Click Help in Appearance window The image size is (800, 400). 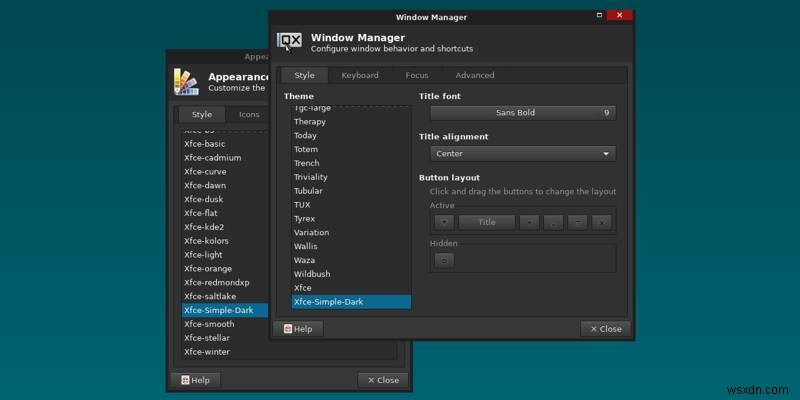(x=196, y=380)
